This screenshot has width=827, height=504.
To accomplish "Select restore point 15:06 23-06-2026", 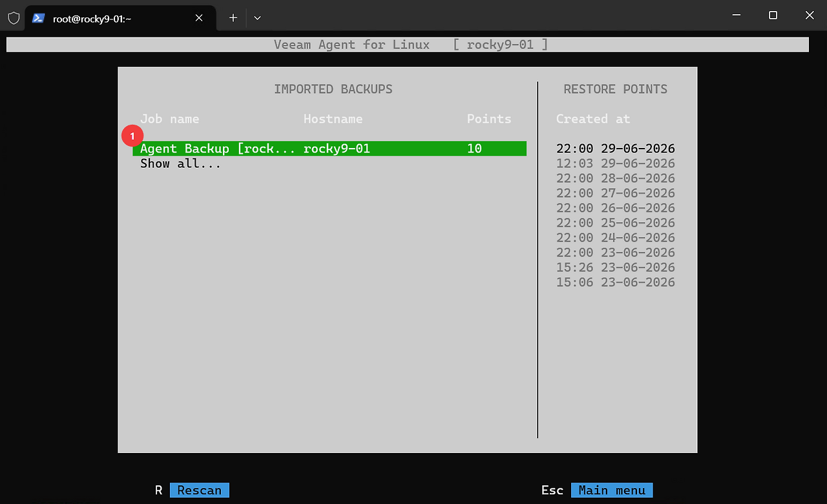I will [616, 282].
